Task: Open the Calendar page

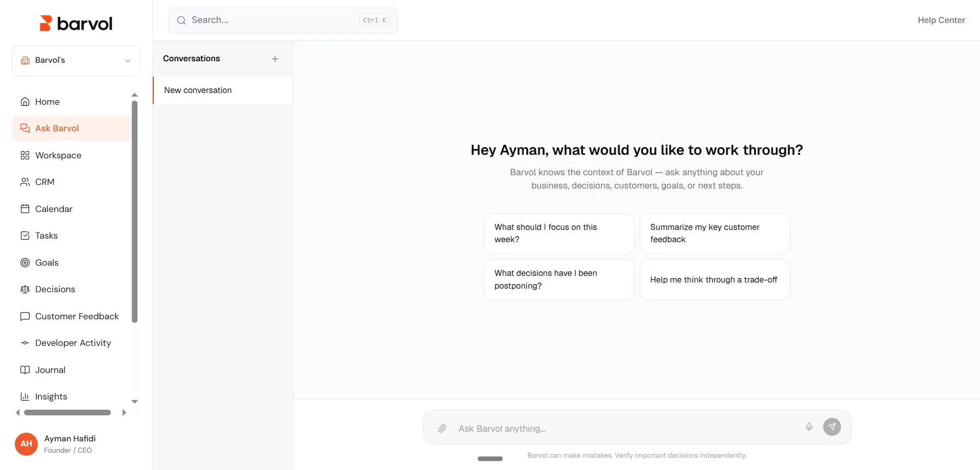Action: pos(71,209)
